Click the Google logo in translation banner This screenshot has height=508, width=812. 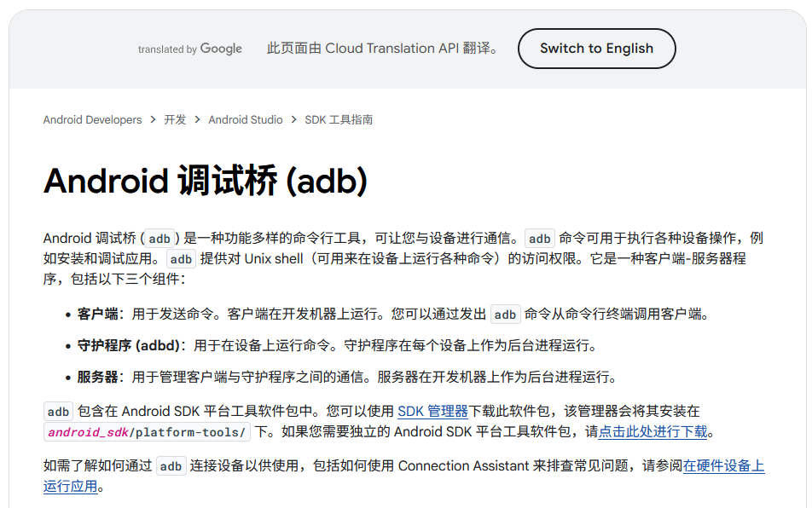(221, 49)
